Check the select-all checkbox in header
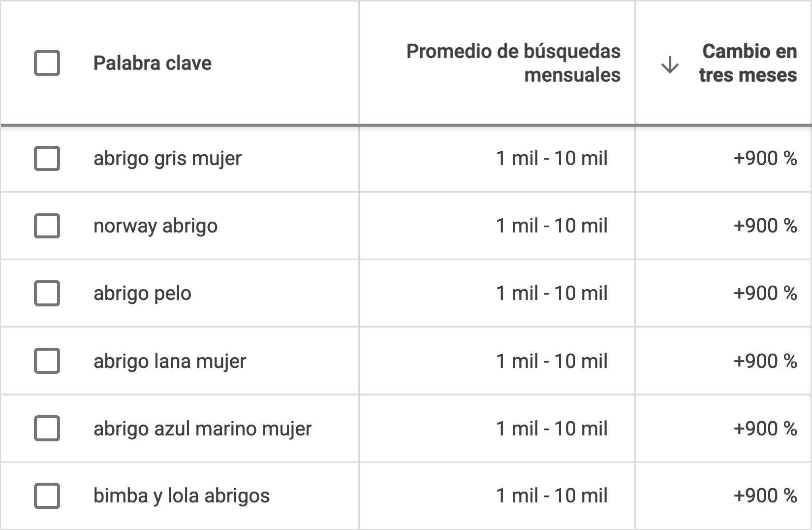 pos(46,63)
